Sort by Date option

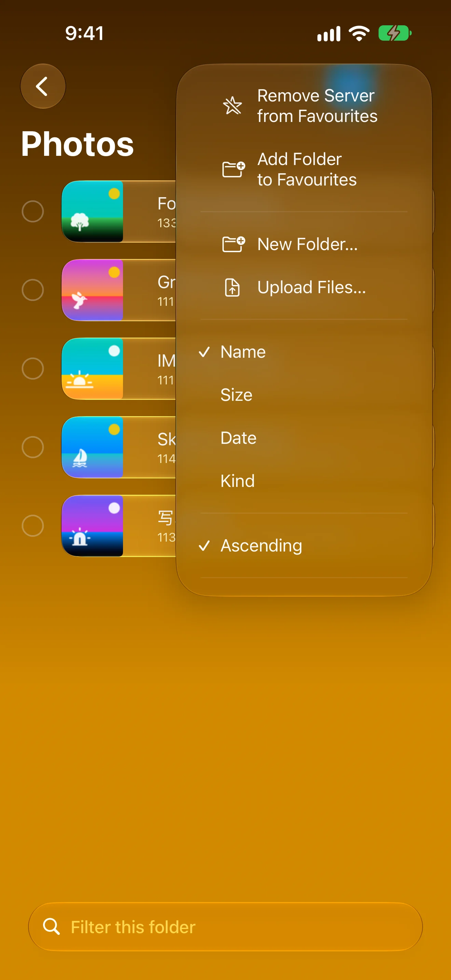(304, 438)
